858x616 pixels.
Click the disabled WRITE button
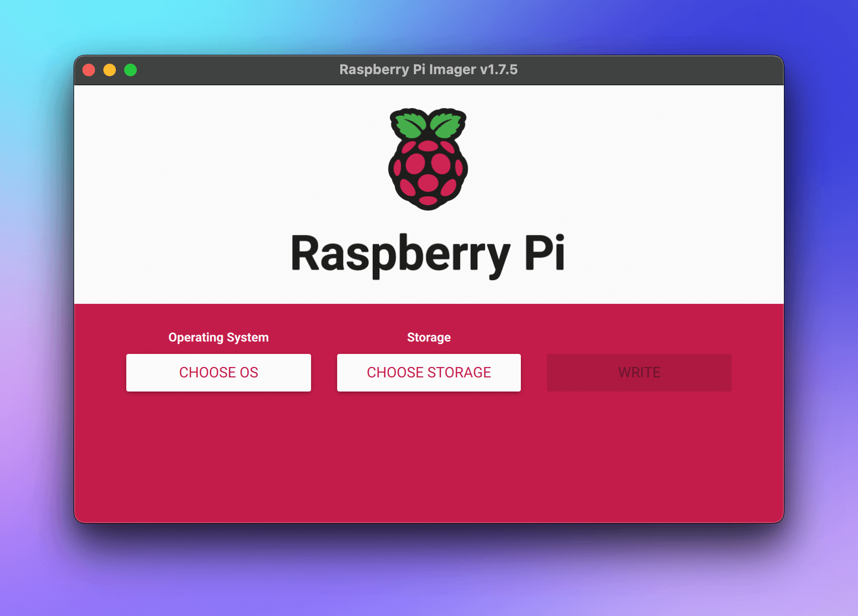point(639,373)
